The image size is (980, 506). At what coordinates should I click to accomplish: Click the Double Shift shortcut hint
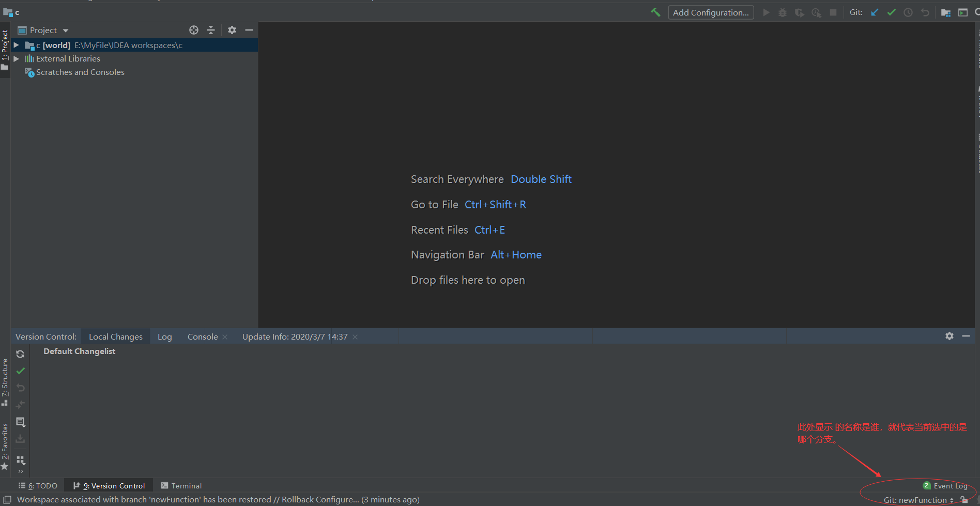tap(541, 179)
